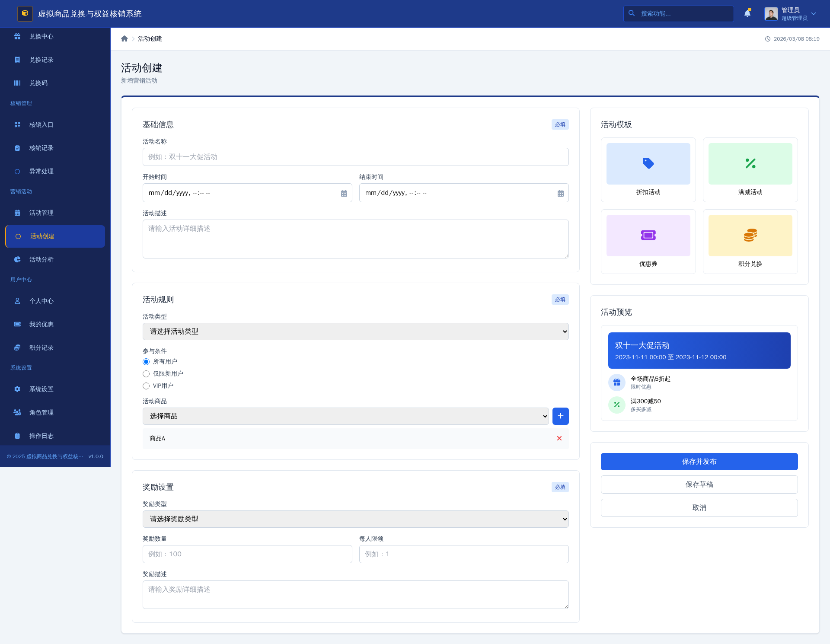The height and width of the screenshot is (644, 830).
Task: Select the VIP用户 radio option
Action: (x=146, y=386)
